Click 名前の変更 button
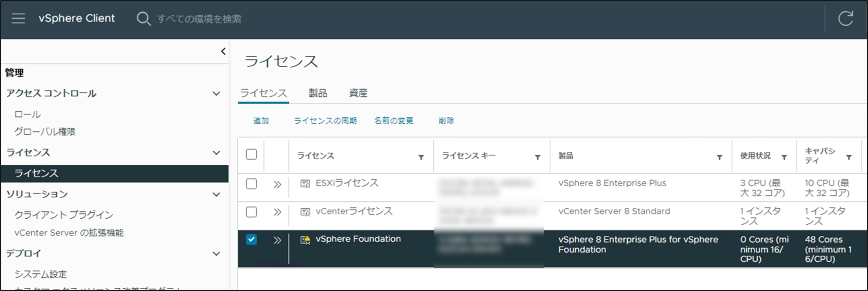The height and width of the screenshot is (291, 868). coord(393,121)
